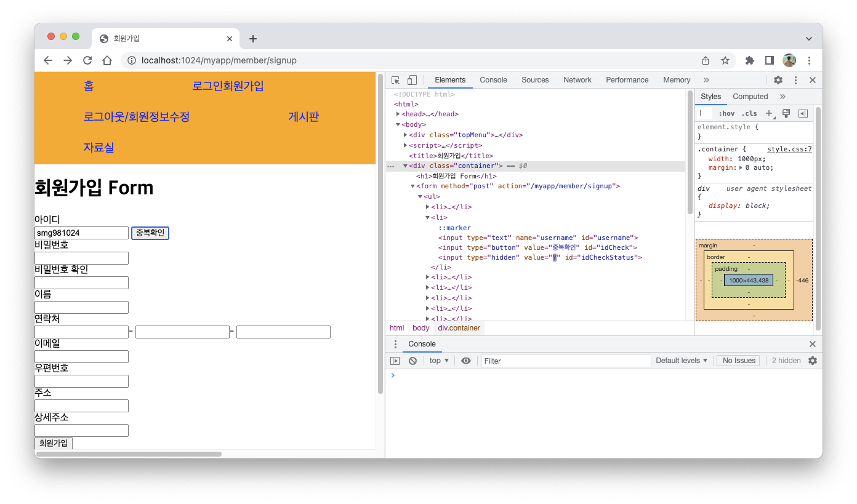The height and width of the screenshot is (504, 857).
Task: Click the share page icon
Action: 706,60
